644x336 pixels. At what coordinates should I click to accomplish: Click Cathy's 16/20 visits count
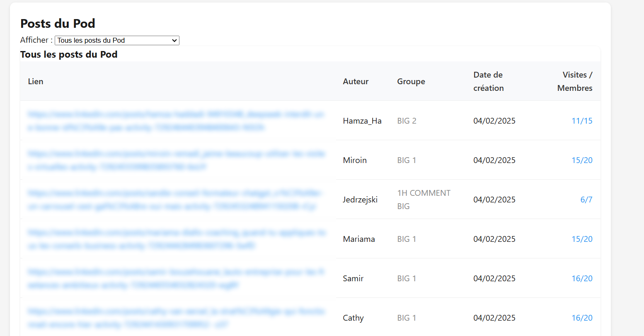[582, 318]
